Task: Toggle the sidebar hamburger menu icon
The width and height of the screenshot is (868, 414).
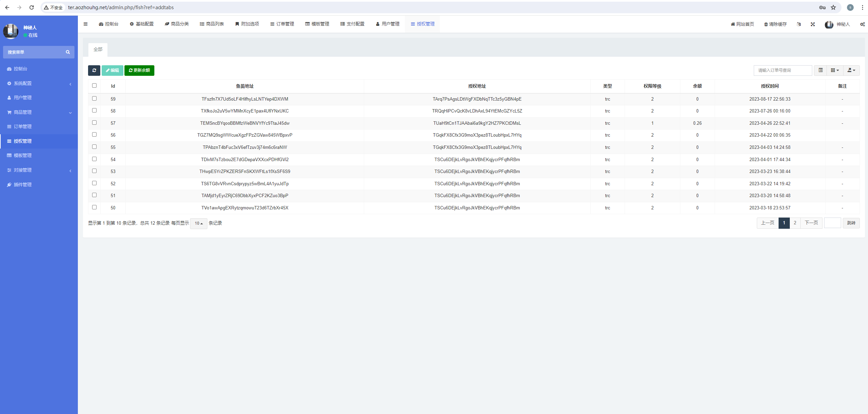Action: (x=86, y=24)
